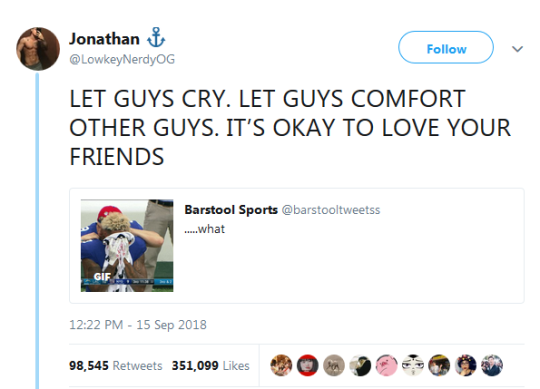Click Jonathan's profile avatar photo
This screenshot has width=540, height=389.
click(38, 49)
